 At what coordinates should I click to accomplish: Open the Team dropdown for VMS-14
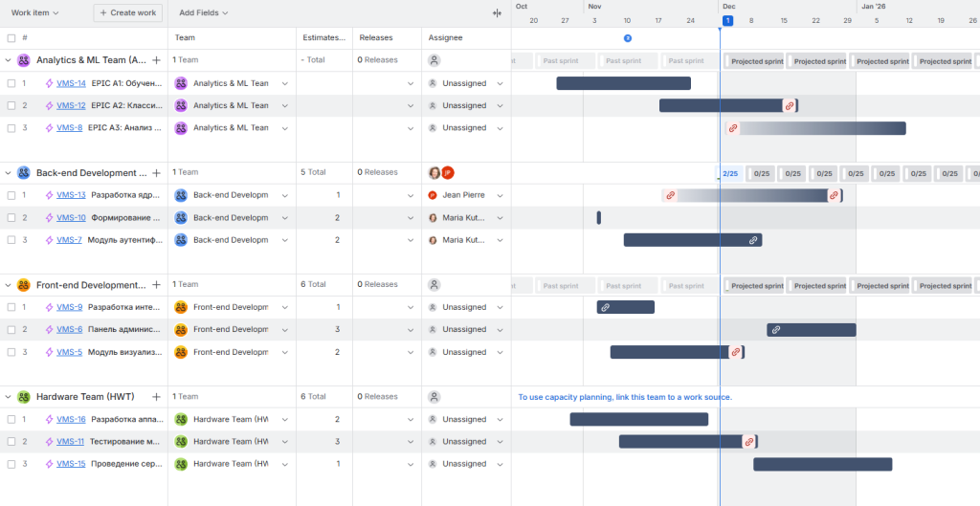pos(285,84)
